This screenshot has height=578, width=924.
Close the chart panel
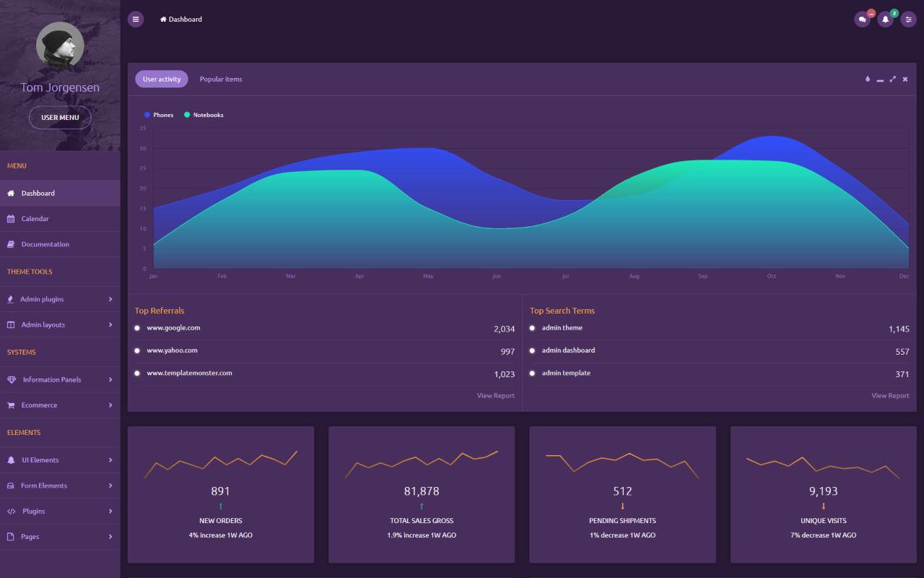click(x=905, y=79)
